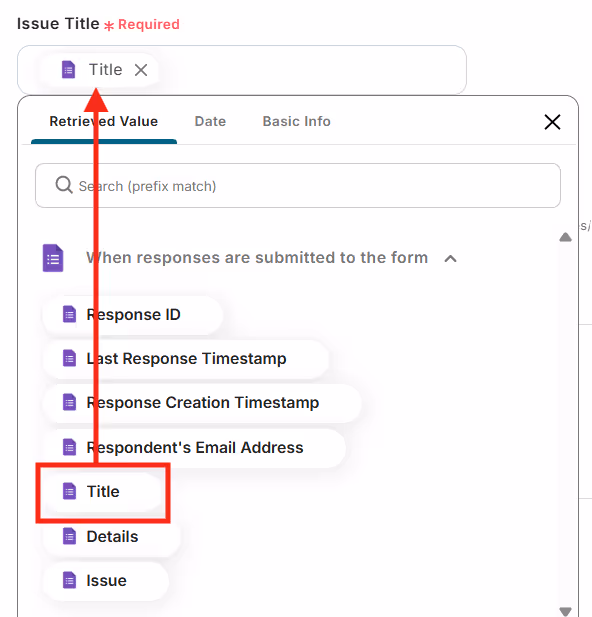Click the magnifier search icon

64,185
